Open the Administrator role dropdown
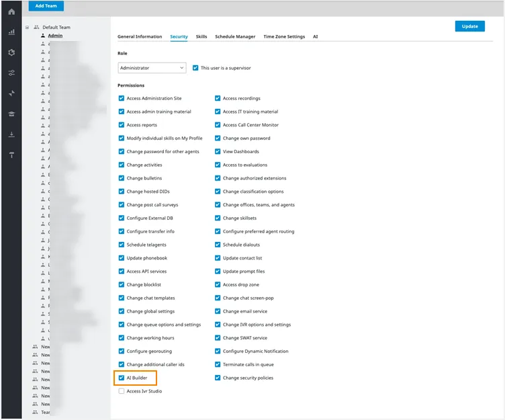Viewport: 505px width, 420px height. (152, 68)
